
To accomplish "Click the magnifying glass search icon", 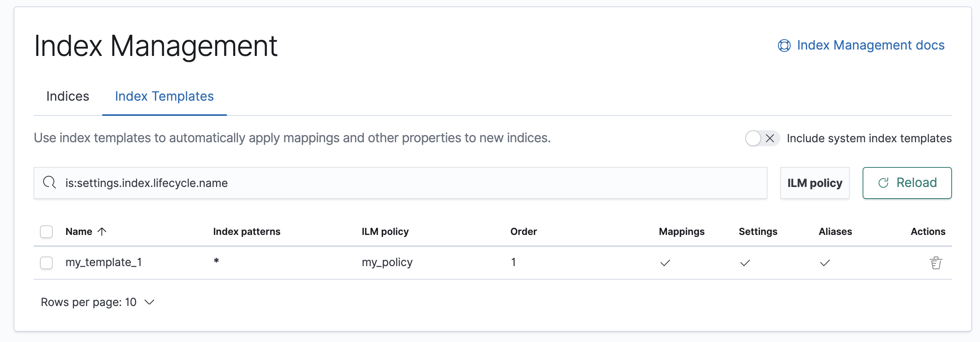I will coord(50,183).
